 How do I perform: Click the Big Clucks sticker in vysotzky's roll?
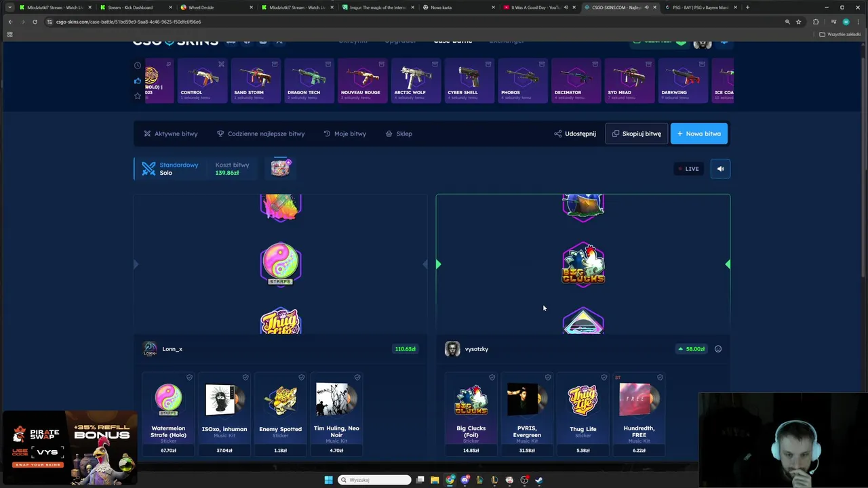coord(583,264)
